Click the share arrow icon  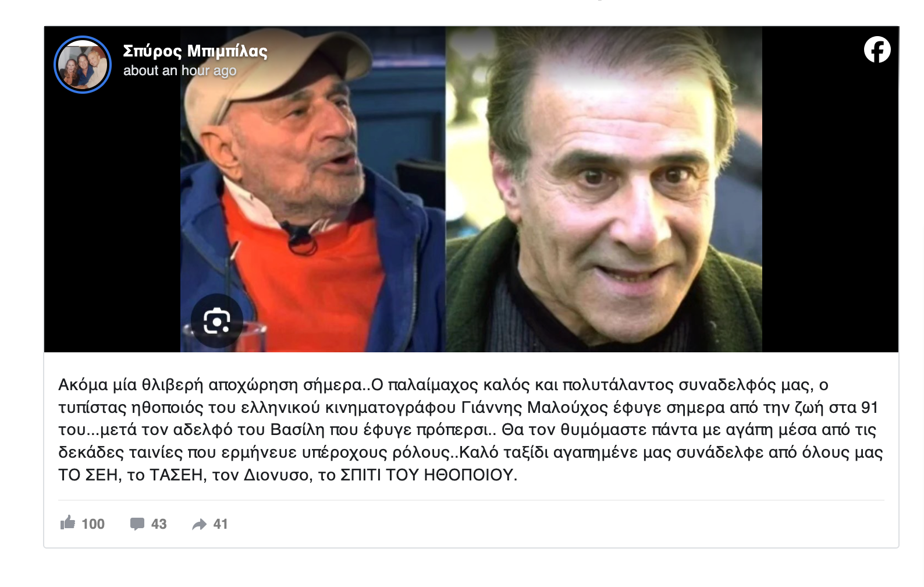pos(200,524)
